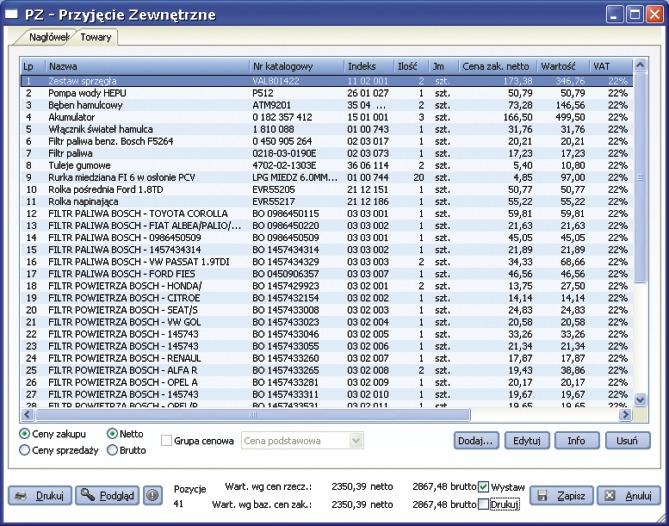Image resolution: width=669 pixels, height=526 pixels.
Task: Select FILTR POWIETRZA BOSCH - CITROE row
Action: pyautogui.click(x=326, y=298)
